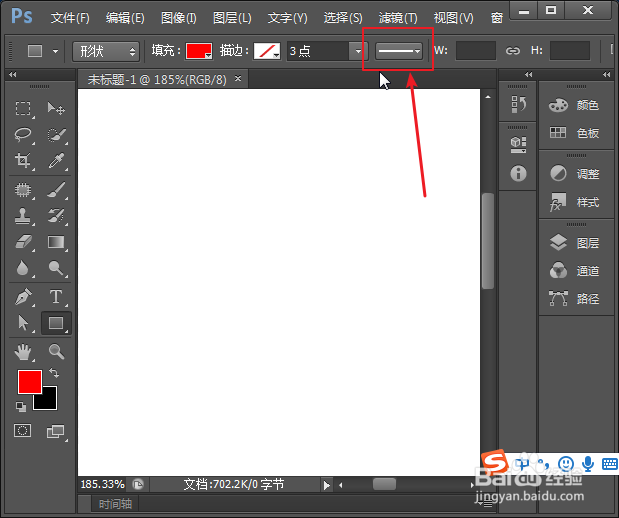
Task: Select the History Brush tool
Action: point(56,216)
